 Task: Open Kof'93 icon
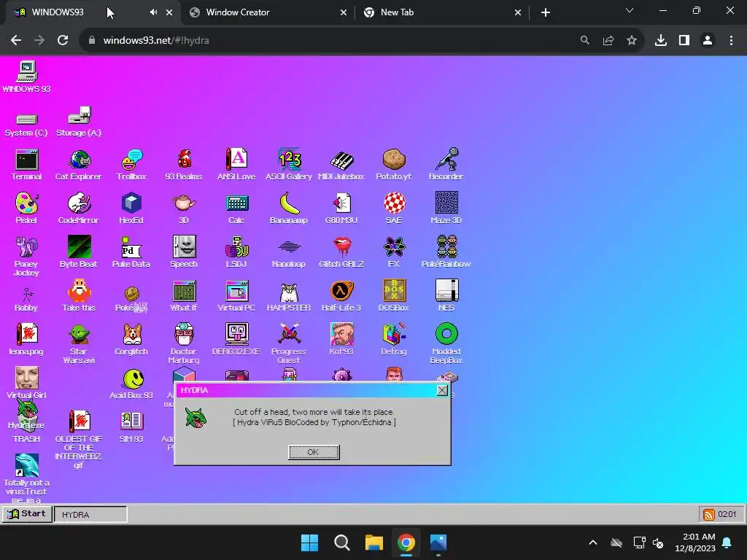341,340
